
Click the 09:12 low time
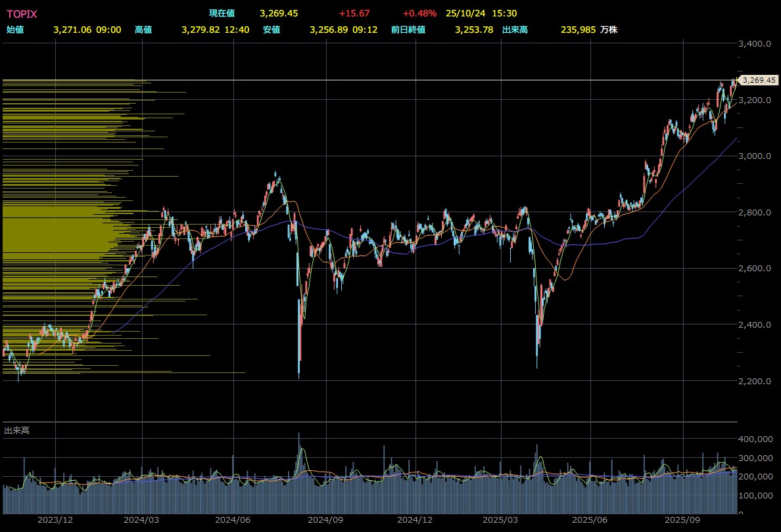click(x=365, y=30)
